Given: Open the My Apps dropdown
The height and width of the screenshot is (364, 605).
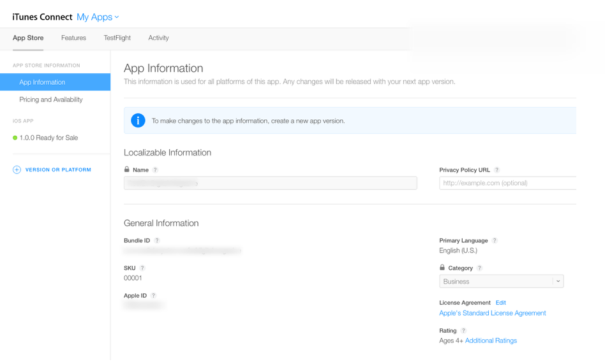Looking at the screenshot, I should click(x=98, y=17).
